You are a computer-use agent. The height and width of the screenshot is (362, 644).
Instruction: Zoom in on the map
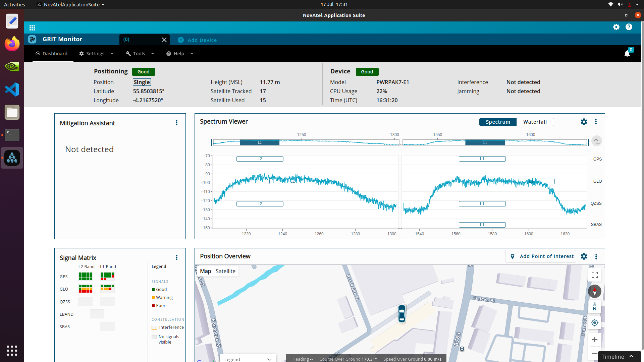coord(595,340)
